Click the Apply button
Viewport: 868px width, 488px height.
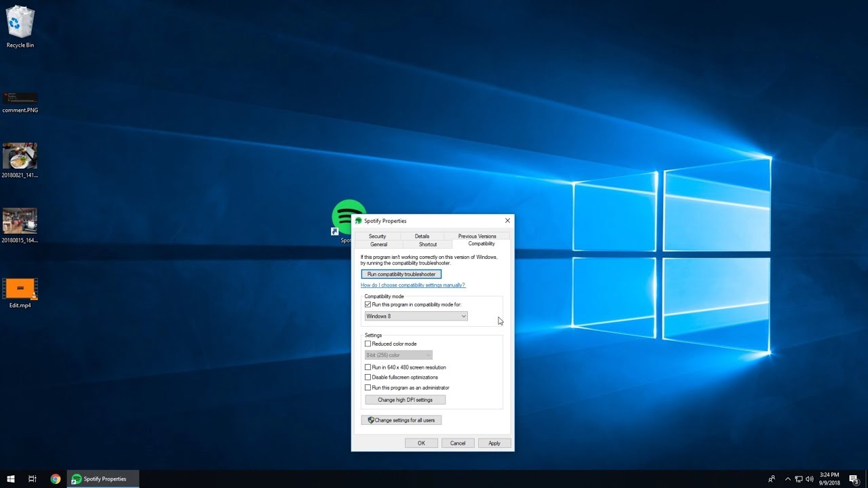[x=494, y=443]
